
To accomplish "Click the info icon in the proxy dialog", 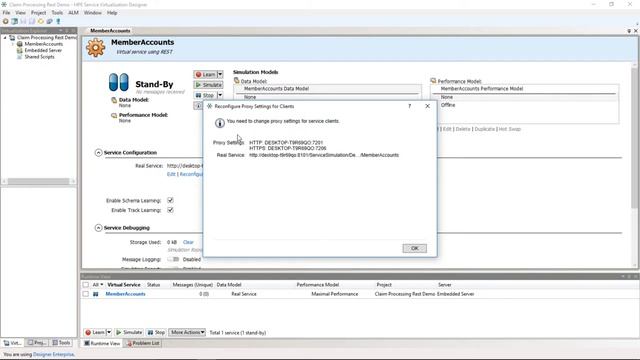I will pyautogui.click(x=220, y=122).
